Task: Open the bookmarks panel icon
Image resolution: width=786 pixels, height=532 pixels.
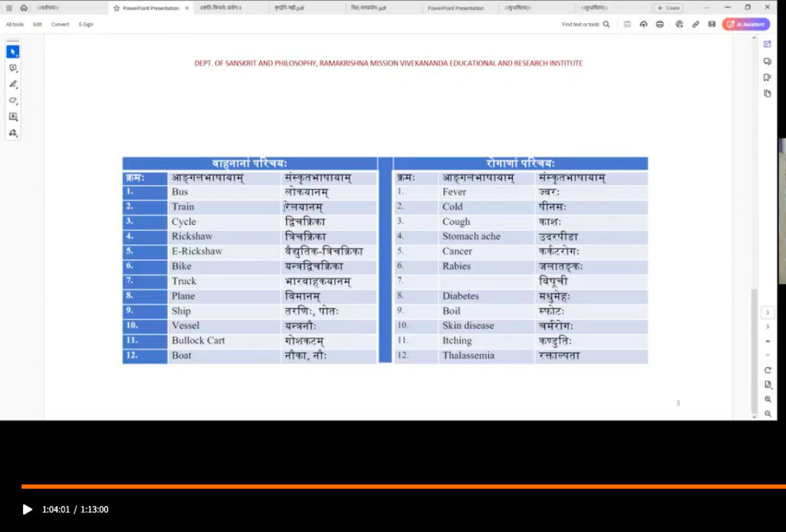Action: 768,77
